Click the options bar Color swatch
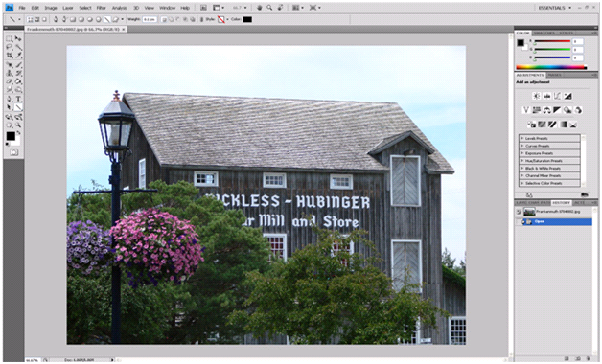This screenshot has height=364, width=602. point(247,19)
